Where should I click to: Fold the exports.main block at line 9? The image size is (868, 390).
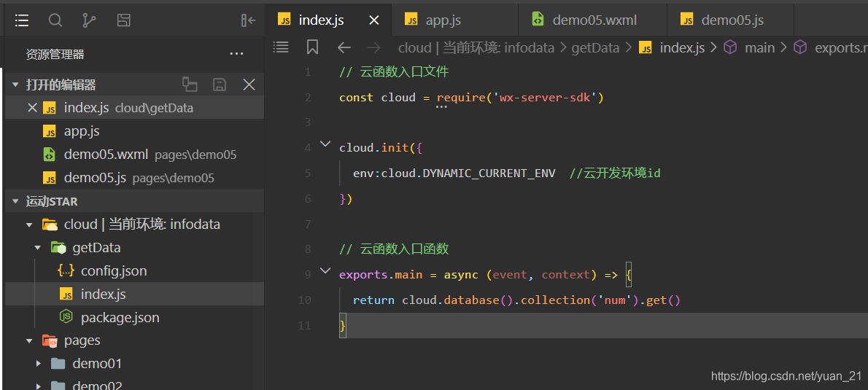325,271
